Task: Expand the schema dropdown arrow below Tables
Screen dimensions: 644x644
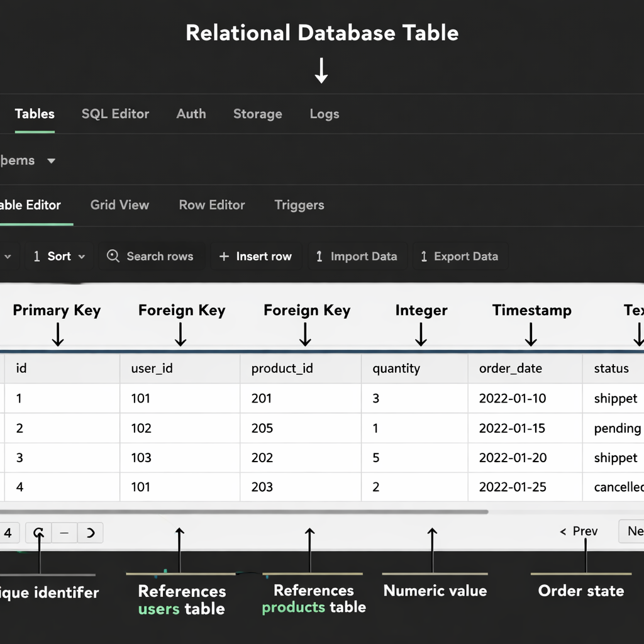Action: tap(52, 161)
